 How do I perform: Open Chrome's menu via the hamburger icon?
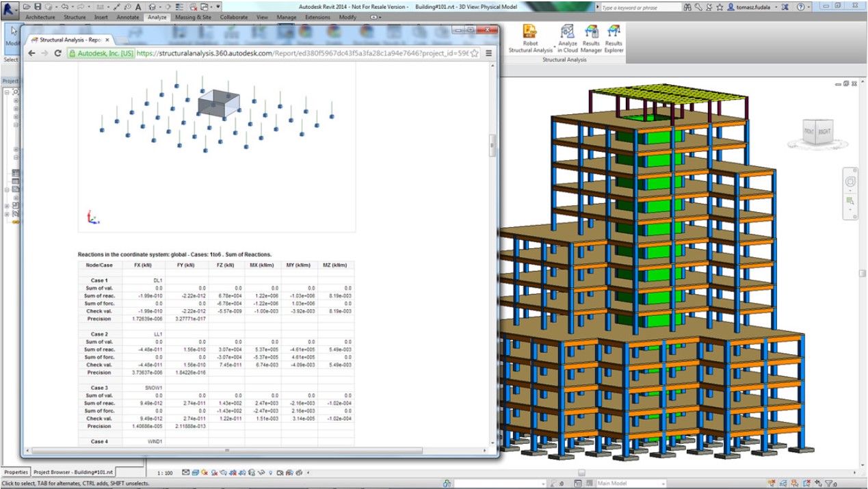tap(488, 53)
